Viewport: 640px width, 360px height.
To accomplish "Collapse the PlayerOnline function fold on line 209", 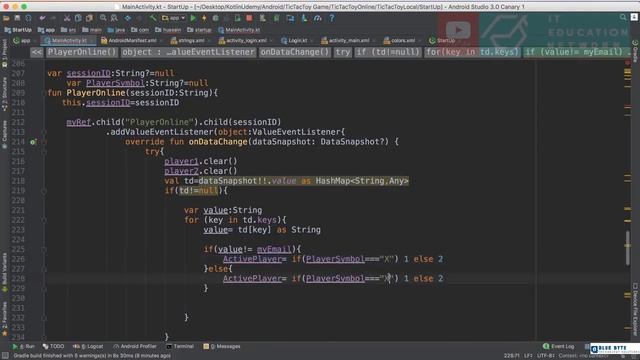I will point(44,93).
